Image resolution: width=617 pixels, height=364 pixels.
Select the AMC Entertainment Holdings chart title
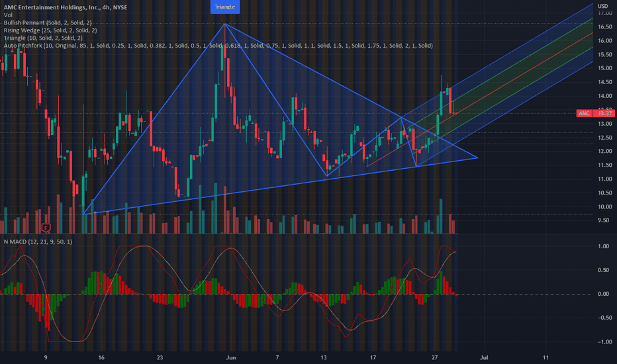click(x=66, y=7)
